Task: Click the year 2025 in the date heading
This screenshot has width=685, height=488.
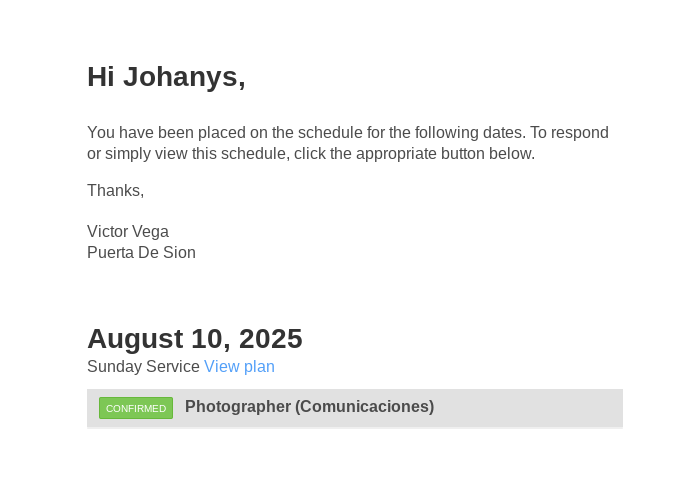Action: [271, 339]
